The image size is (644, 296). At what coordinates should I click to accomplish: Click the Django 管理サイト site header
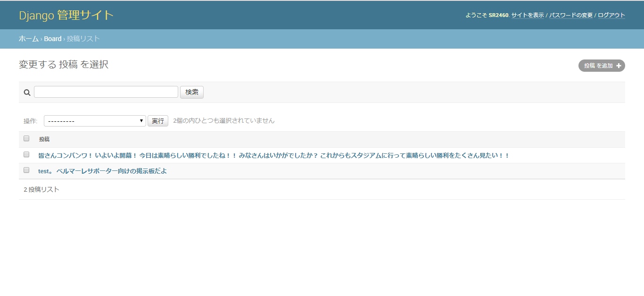point(66,15)
